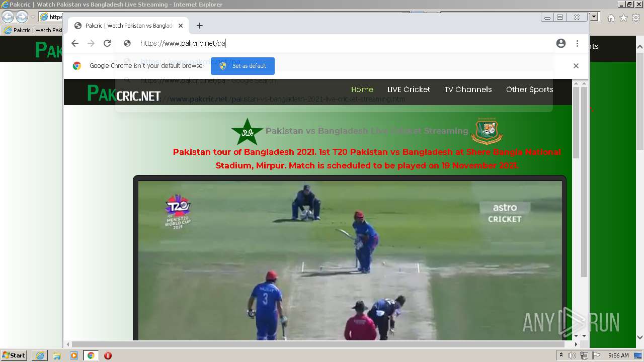Open the site information globe icon

(127, 43)
